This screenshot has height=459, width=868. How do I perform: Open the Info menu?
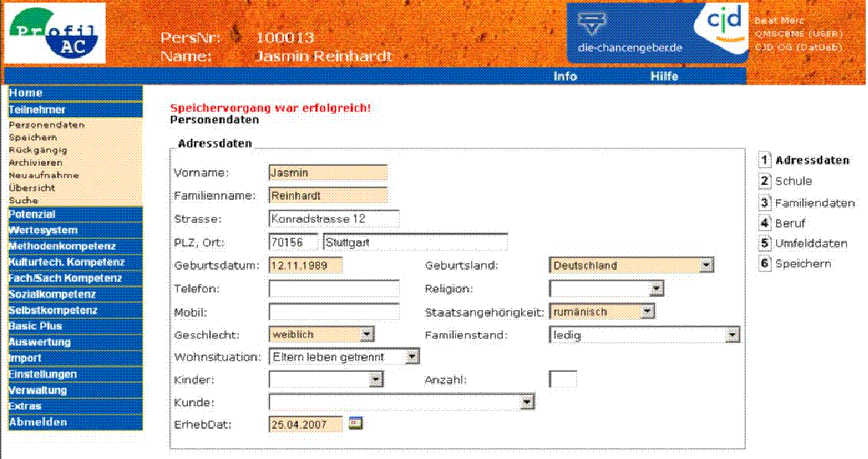[x=565, y=76]
